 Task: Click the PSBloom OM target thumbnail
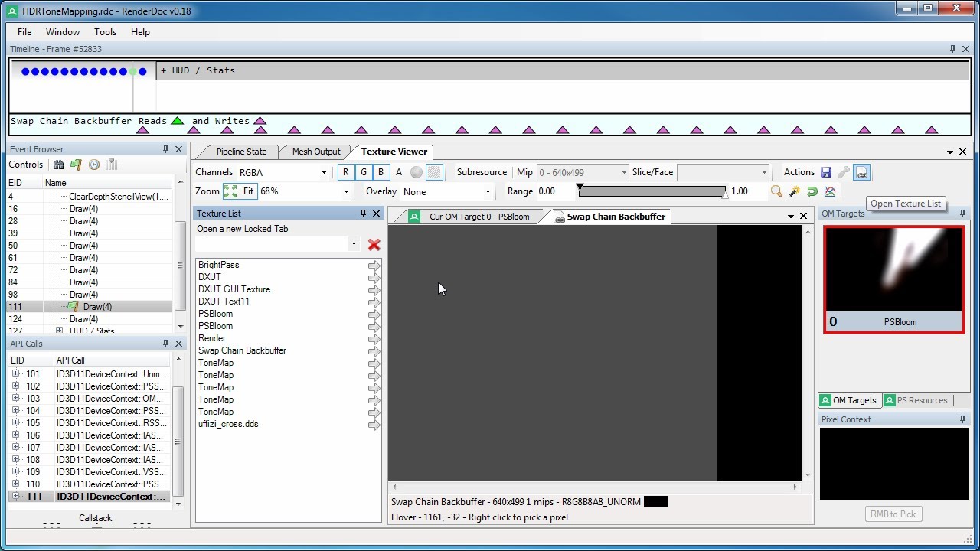click(893, 280)
